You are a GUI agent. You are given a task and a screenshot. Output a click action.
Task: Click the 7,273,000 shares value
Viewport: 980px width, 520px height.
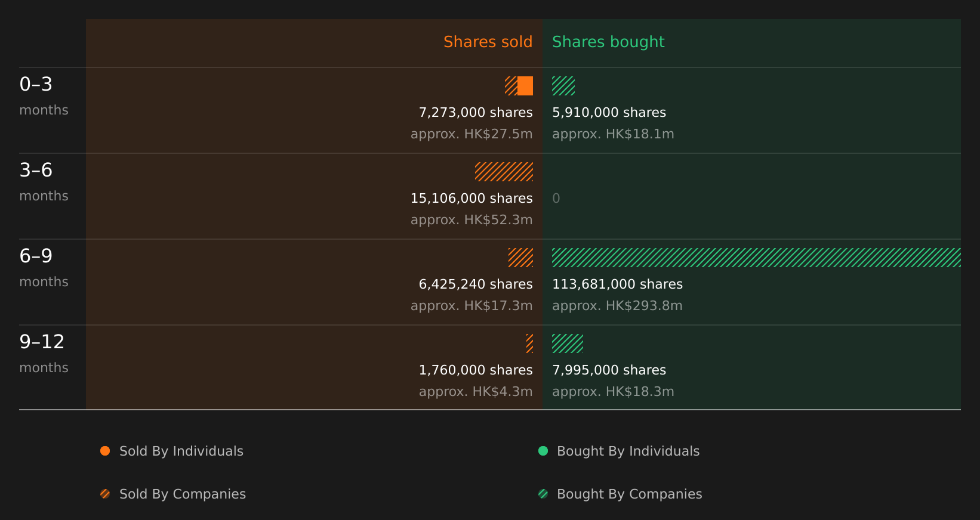tap(476, 113)
